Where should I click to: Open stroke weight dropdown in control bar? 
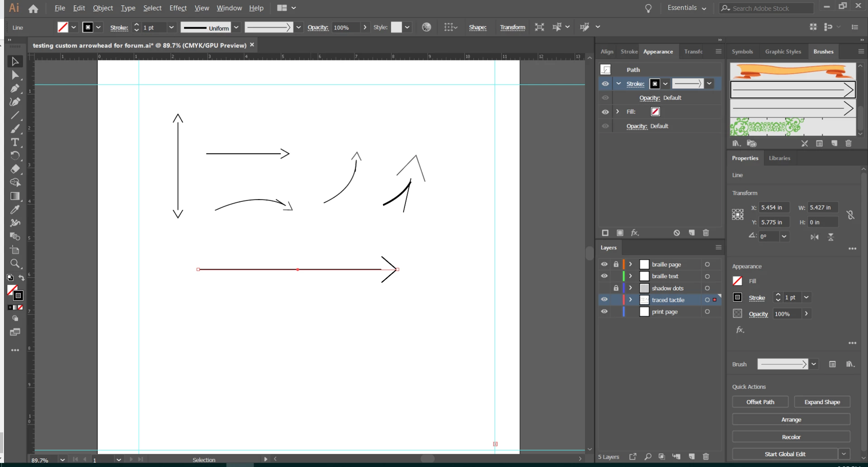(x=171, y=28)
